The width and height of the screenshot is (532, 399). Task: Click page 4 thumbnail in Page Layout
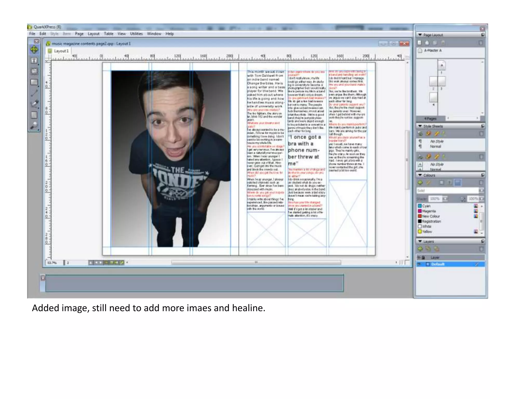[x=433, y=97]
